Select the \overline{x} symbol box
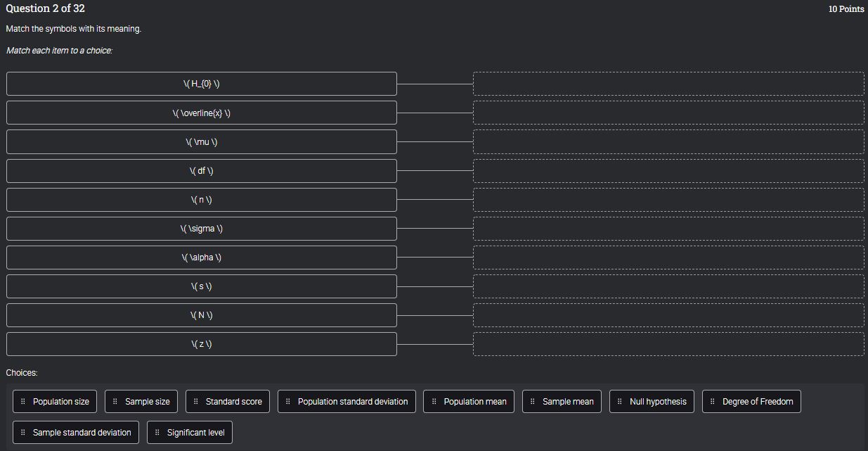868x451 pixels. (x=201, y=113)
